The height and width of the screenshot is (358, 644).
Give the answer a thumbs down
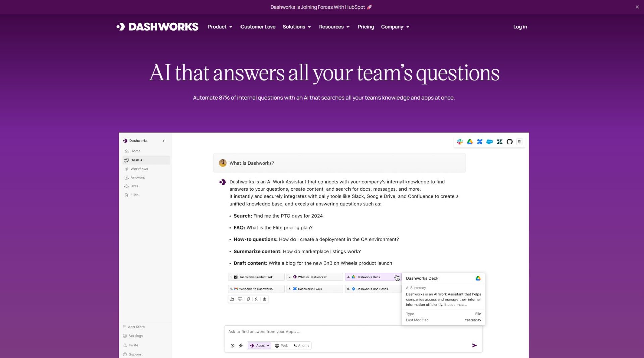(240, 299)
